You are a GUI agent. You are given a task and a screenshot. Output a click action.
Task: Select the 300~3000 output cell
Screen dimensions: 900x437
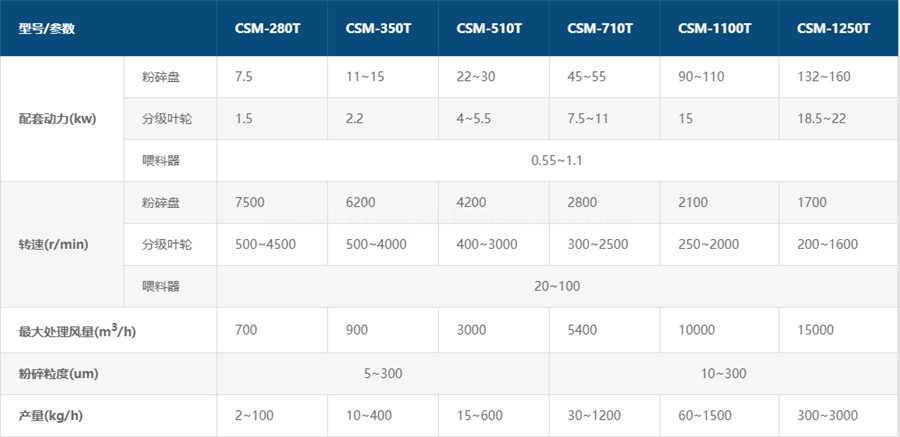826,415
